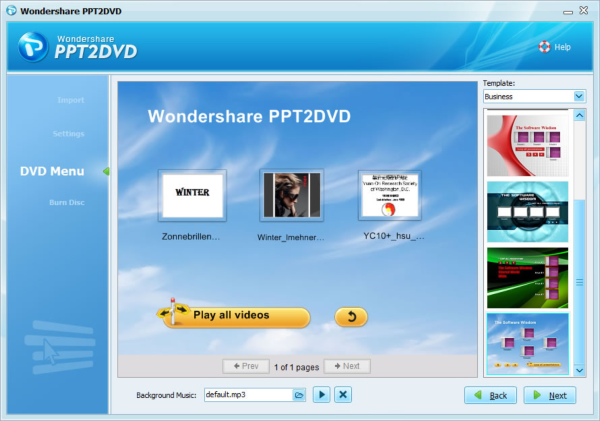The width and height of the screenshot is (600, 421).
Task: Click the PPT2DVD logo icon in the header
Action: (33, 47)
